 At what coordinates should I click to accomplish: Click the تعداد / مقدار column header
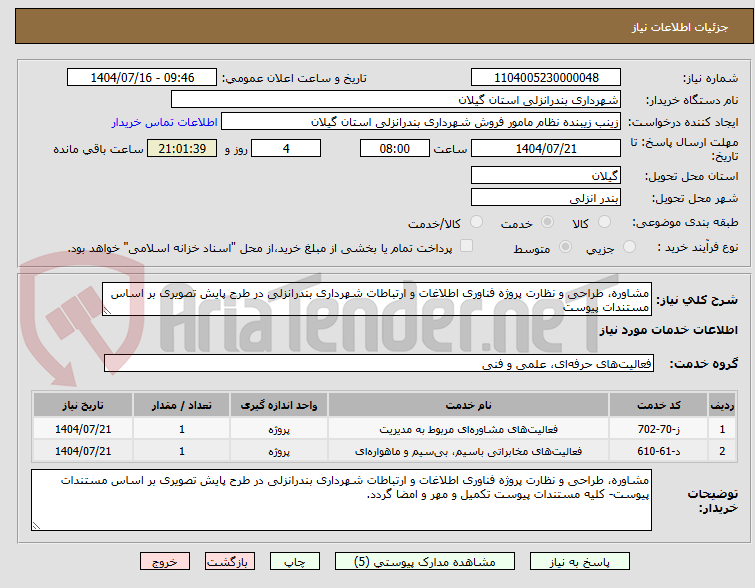pos(182,405)
